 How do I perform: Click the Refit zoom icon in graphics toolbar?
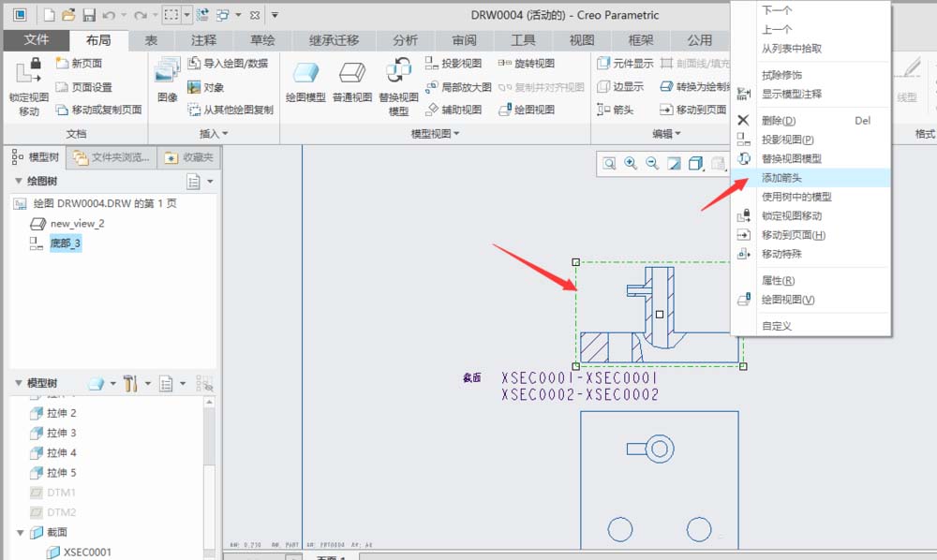[x=609, y=164]
